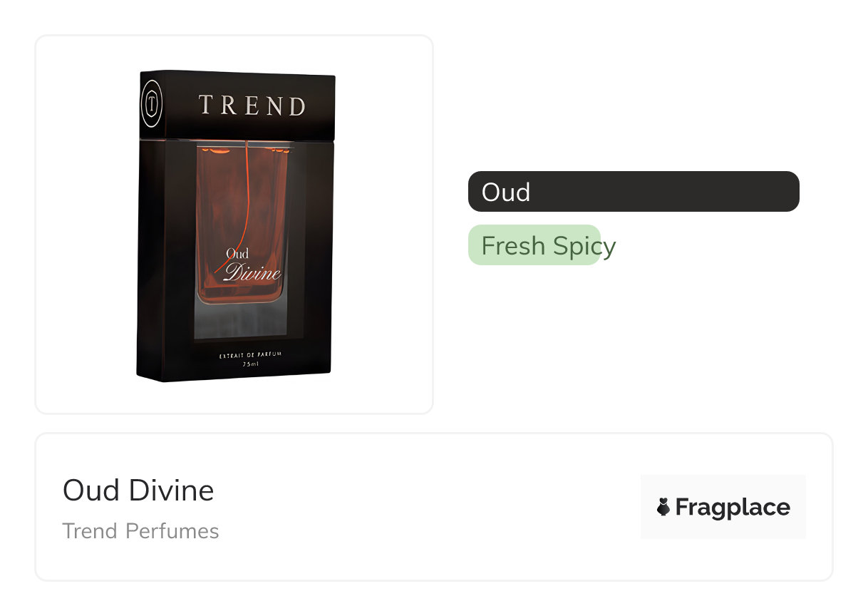Click the TREND lettering on the box lid

[252, 106]
